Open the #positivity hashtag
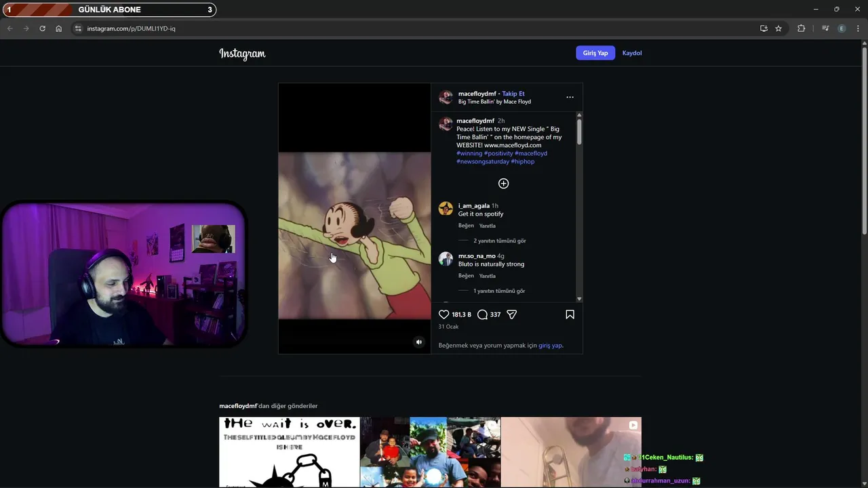This screenshot has width=868, height=488. click(x=498, y=153)
